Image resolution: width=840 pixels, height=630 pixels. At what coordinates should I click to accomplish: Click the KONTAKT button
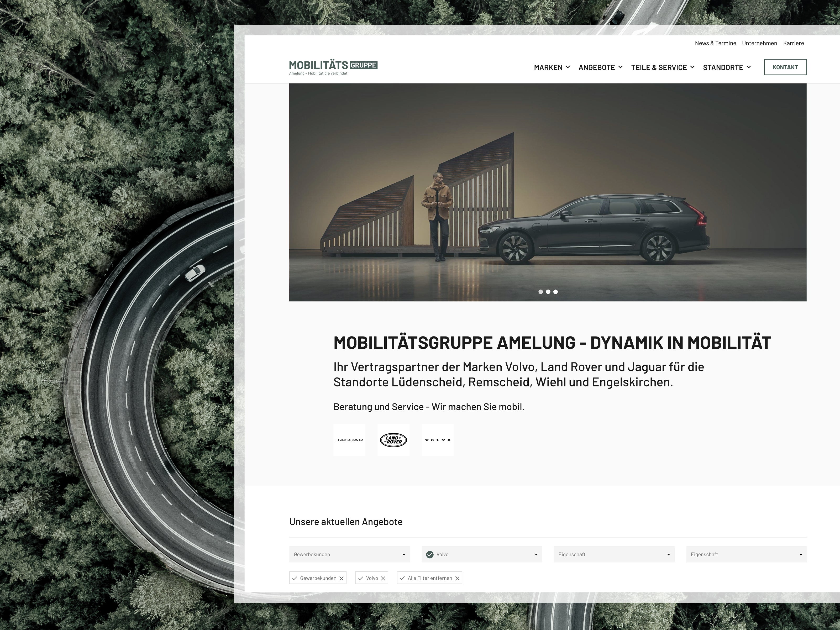pyautogui.click(x=785, y=67)
